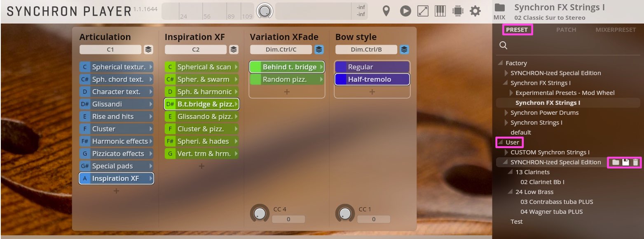Screen dimensions: 644x239
Task: Click trash icon on user preset row
Action: coord(635,162)
